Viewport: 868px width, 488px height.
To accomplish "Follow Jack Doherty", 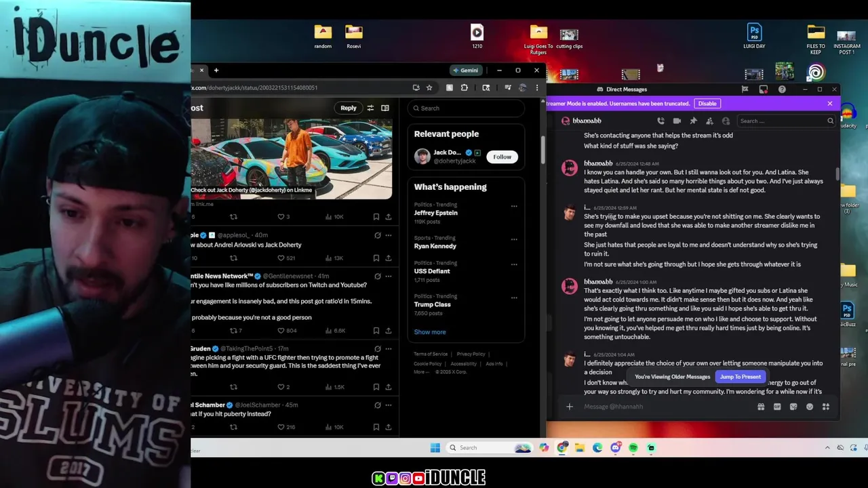I will point(502,157).
